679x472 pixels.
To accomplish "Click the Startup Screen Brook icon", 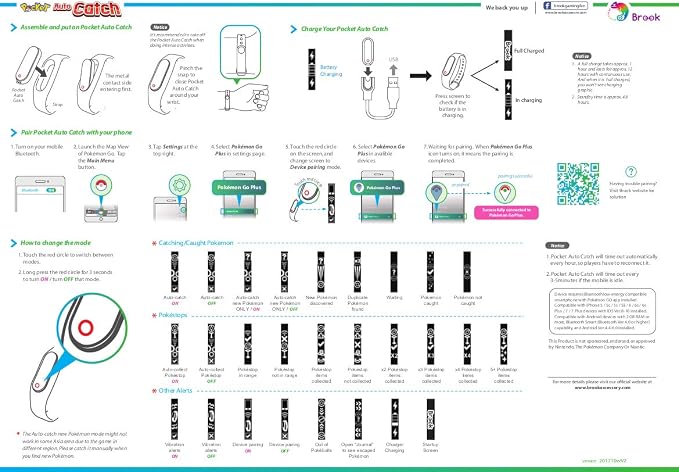I will click(430, 419).
